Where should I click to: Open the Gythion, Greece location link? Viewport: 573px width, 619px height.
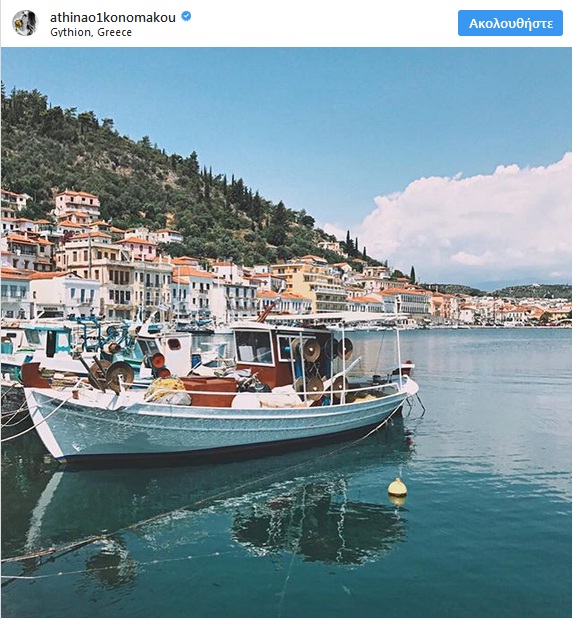coord(91,32)
